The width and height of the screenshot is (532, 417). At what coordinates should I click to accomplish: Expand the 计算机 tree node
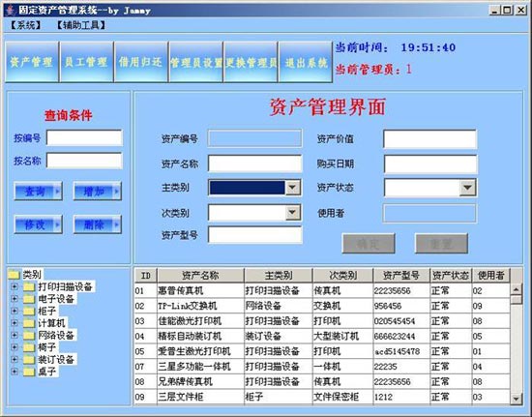pos(15,323)
